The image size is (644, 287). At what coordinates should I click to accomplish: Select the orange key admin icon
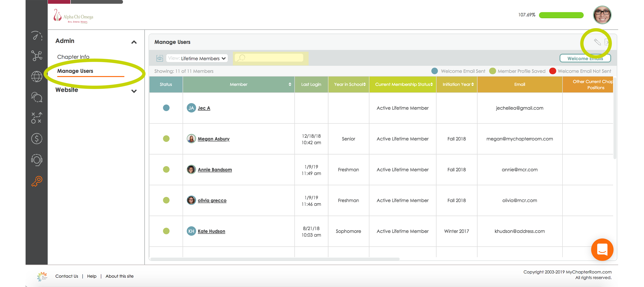[37, 181]
